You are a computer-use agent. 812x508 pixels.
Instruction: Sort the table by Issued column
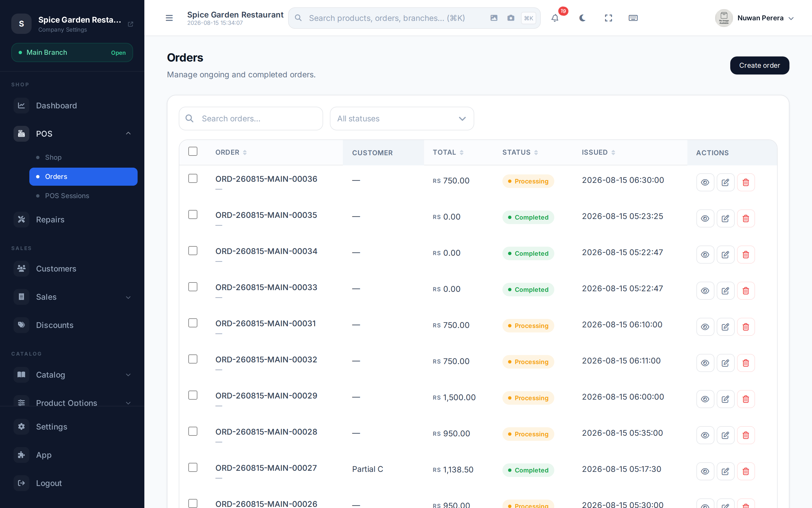pyautogui.click(x=598, y=152)
